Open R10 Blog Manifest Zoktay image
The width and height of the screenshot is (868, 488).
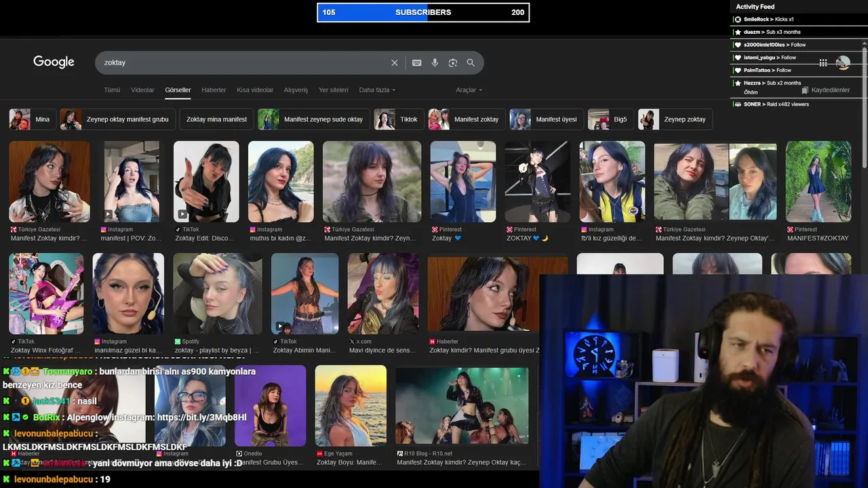point(462,406)
